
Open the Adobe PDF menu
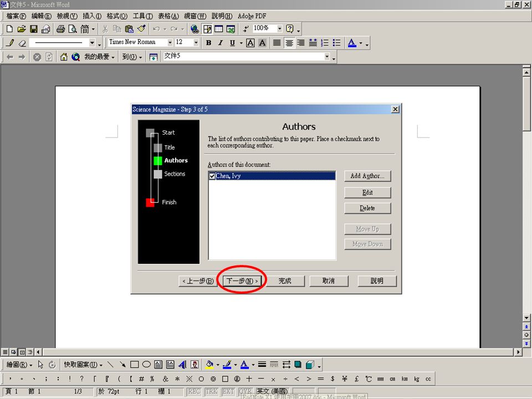[252, 16]
